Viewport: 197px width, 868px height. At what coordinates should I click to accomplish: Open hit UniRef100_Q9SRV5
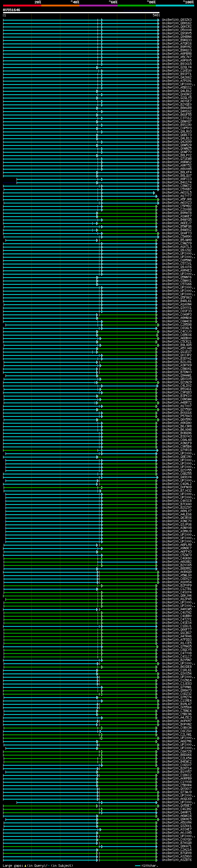177,33
